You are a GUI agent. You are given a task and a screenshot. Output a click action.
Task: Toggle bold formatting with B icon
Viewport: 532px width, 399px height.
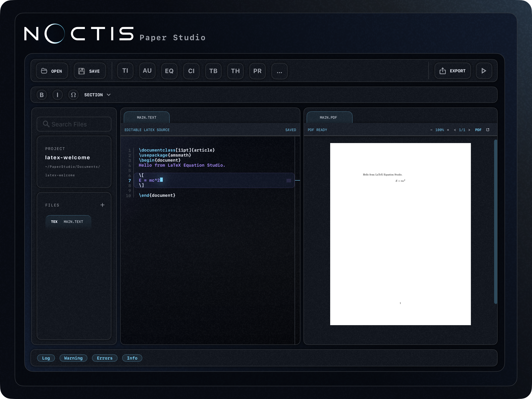42,95
